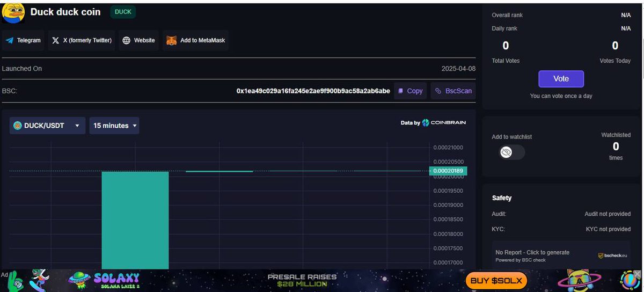This screenshot has height=292, width=644.
Task: Open the Telegram link
Action: [x=23, y=40]
